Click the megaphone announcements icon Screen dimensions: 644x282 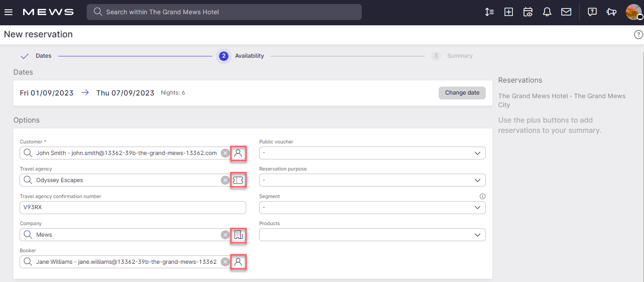click(612, 12)
